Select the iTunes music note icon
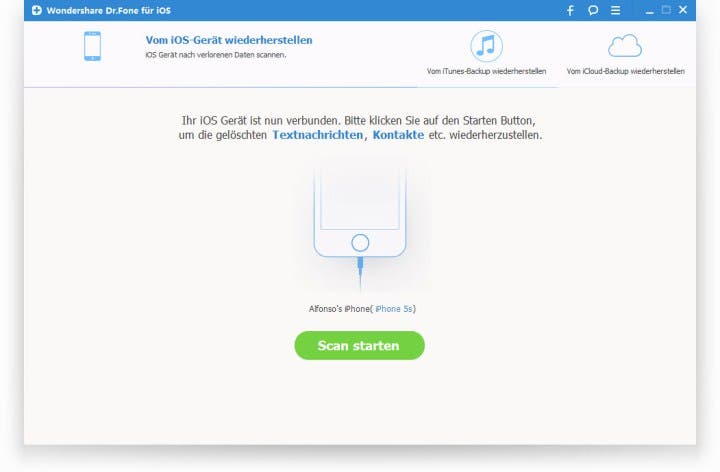This screenshot has width=720, height=472. point(486,46)
